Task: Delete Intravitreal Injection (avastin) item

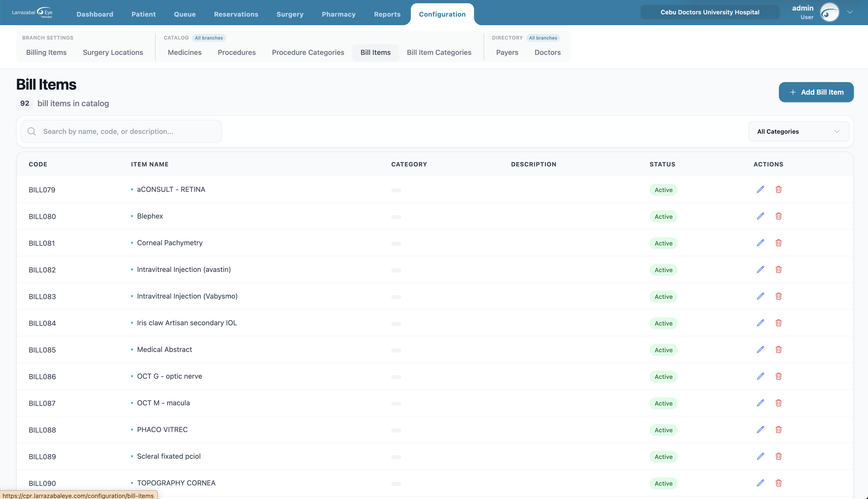Action: pos(779,270)
